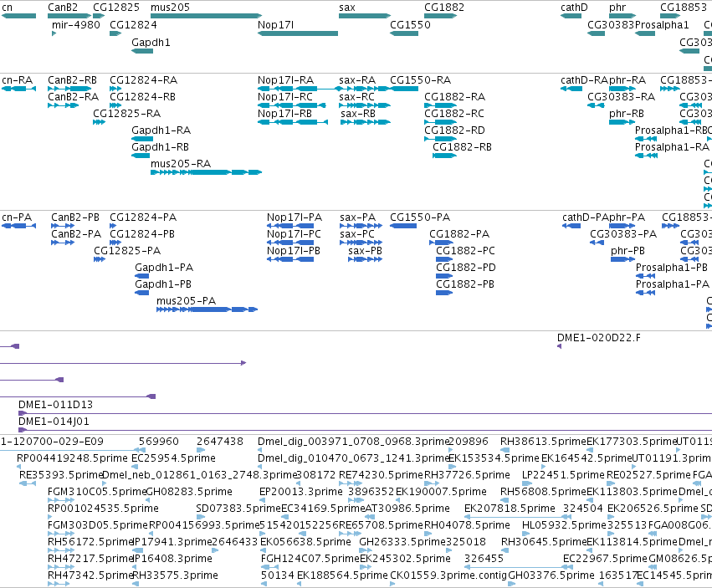The height and width of the screenshot is (588, 712).
Task: Click the Gapdh1-RB transcript bar
Action: pos(141,156)
